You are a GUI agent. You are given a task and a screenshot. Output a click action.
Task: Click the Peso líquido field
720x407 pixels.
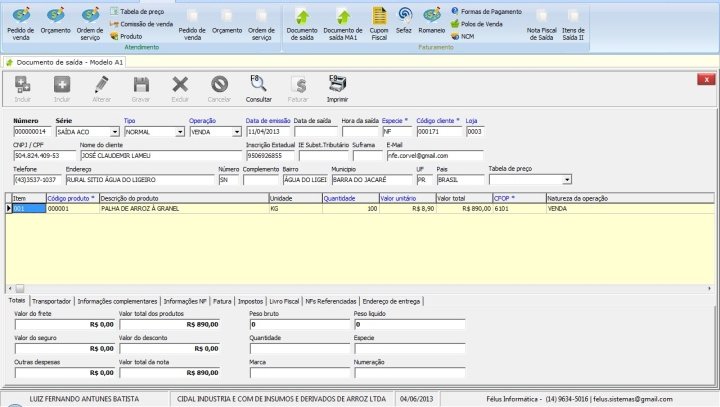pyautogui.click(x=410, y=324)
